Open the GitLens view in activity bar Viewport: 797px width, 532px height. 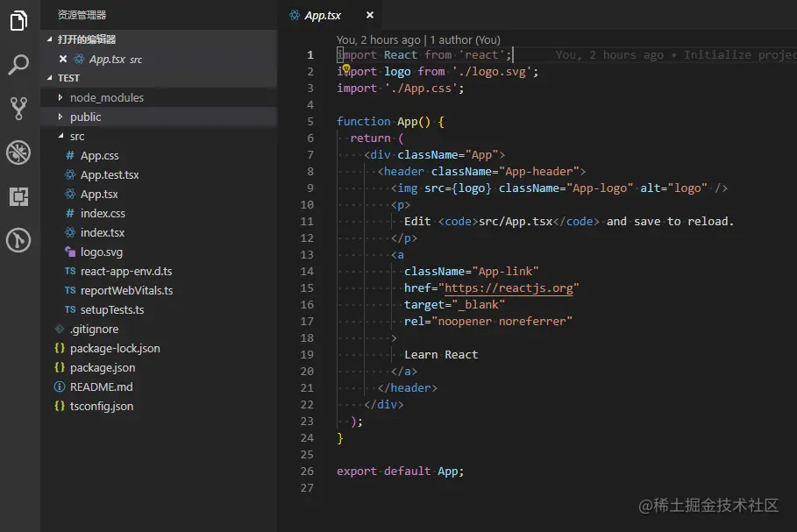tap(18, 240)
